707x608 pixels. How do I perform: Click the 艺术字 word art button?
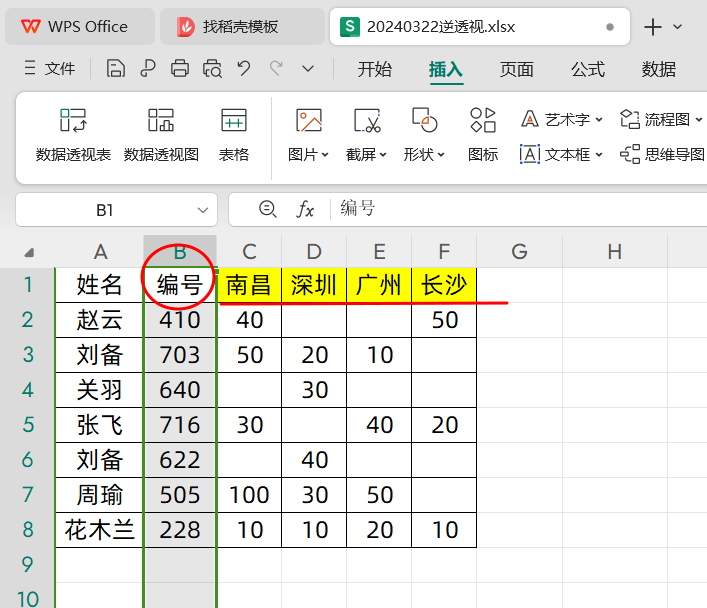[x=556, y=120]
